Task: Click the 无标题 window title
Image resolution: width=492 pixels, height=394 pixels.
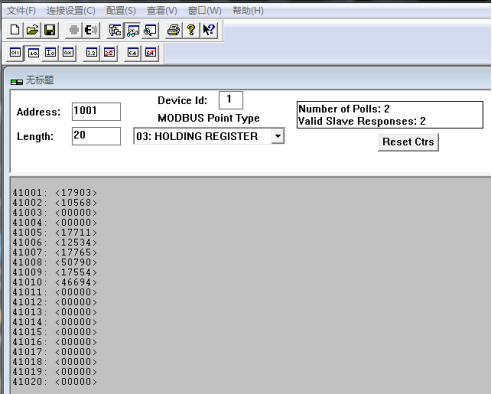Action: [x=40, y=80]
